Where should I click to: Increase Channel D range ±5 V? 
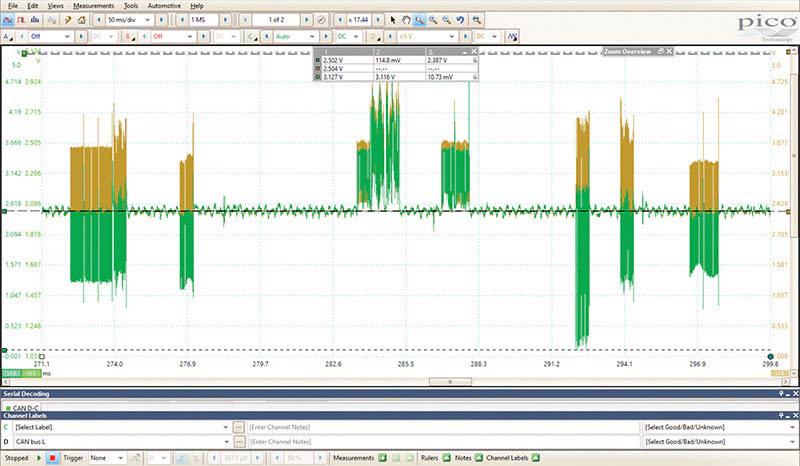(465, 36)
